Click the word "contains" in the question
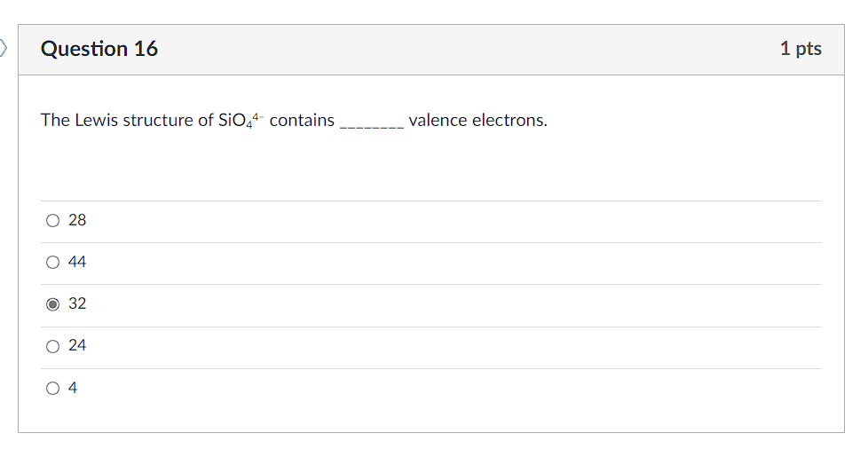868x465 pixels. (x=302, y=120)
